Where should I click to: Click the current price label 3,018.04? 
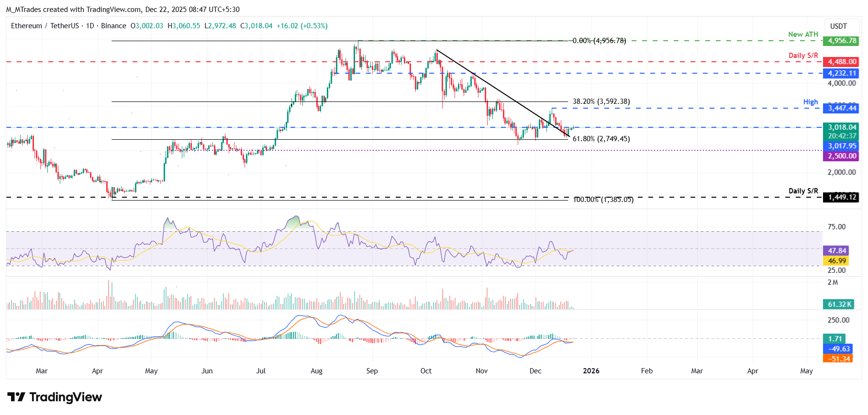point(842,127)
